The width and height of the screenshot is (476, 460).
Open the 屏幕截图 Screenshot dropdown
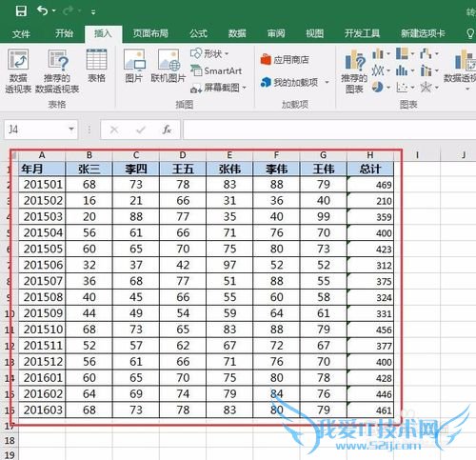(x=218, y=88)
